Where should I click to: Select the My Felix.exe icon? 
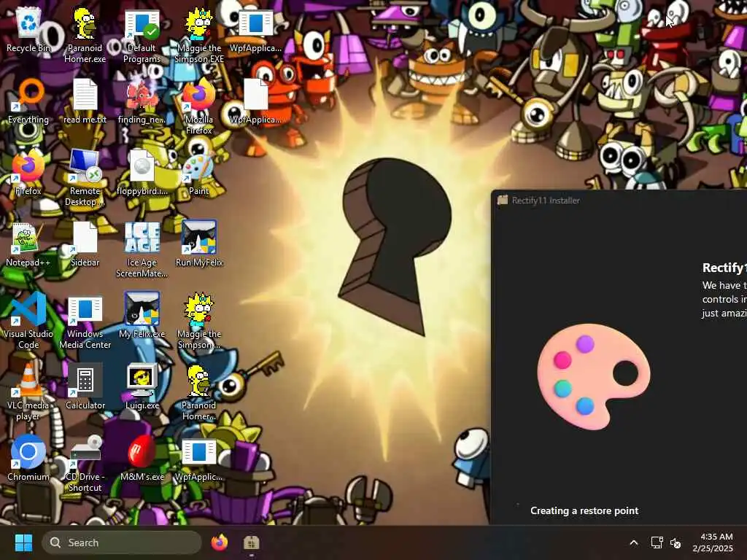pyautogui.click(x=142, y=316)
